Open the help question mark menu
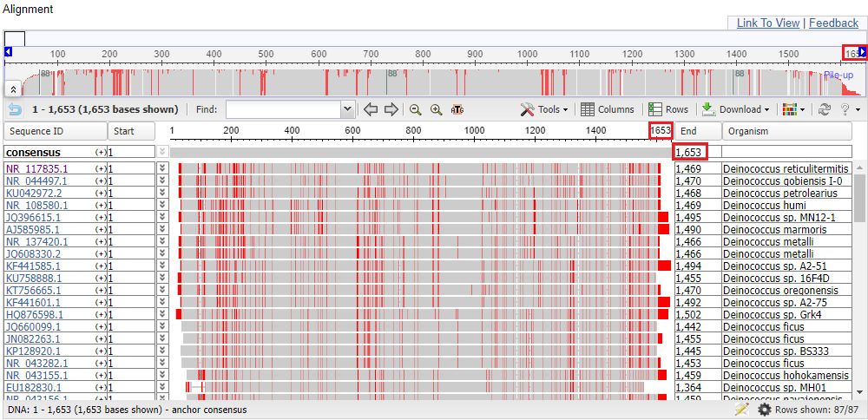The height and width of the screenshot is (420, 868). coord(849,109)
